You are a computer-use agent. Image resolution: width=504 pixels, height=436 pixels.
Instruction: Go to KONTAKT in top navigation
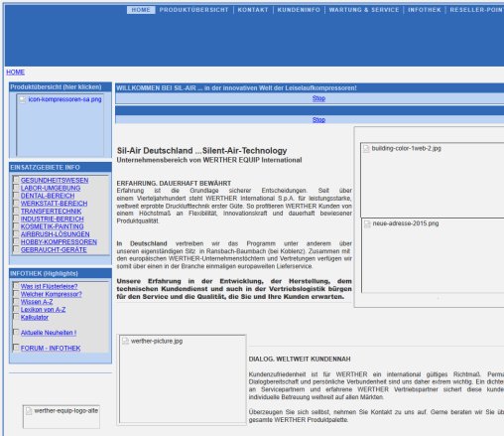[253, 10]
